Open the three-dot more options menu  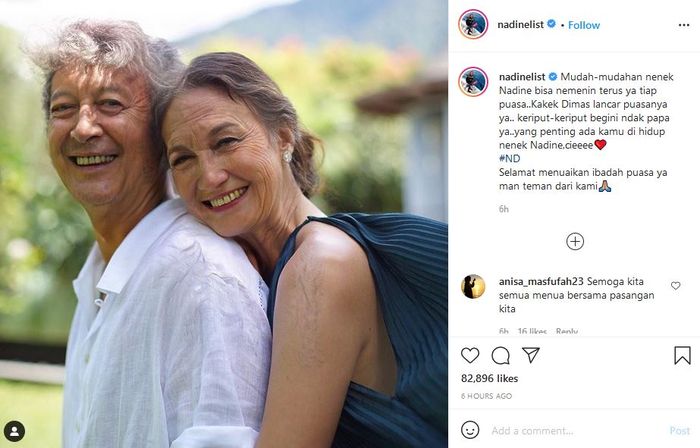pyautogui.click(x=682, y=25)
